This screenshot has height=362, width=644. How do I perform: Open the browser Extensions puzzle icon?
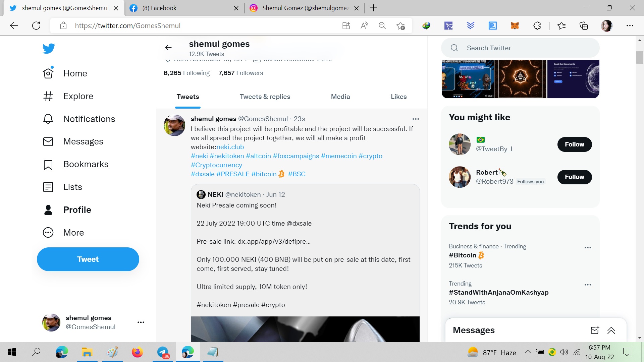coord(537,25)
